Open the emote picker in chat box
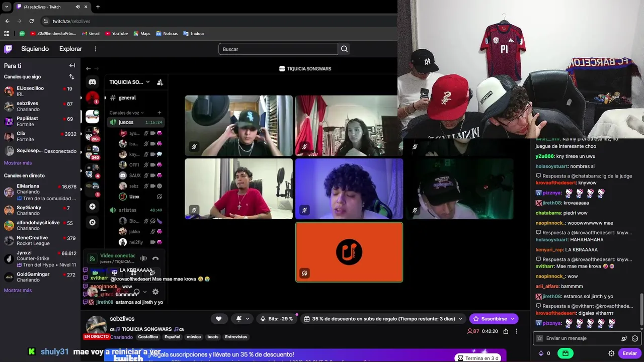This screenshot has width=644, height=362. [x=635, y=338]
